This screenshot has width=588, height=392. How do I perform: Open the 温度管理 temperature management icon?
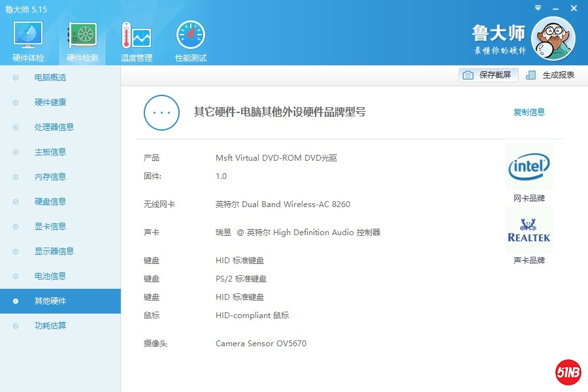pos(136,37)
